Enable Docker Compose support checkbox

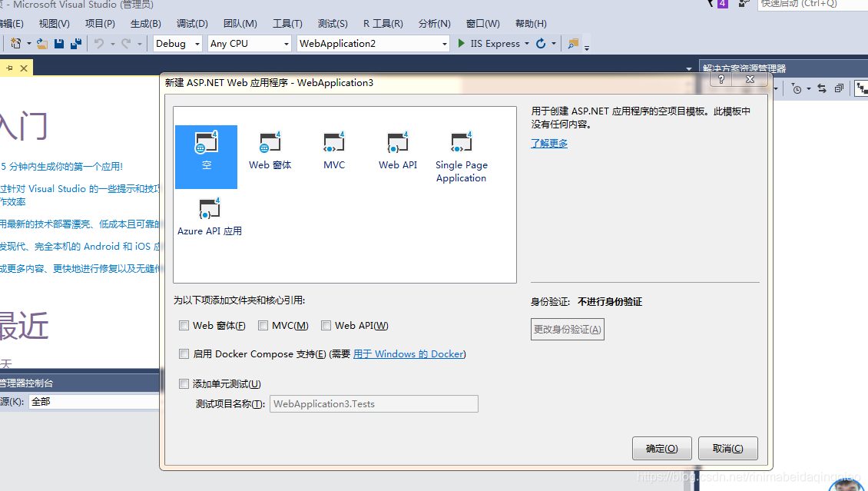click(x=184, y=353)
